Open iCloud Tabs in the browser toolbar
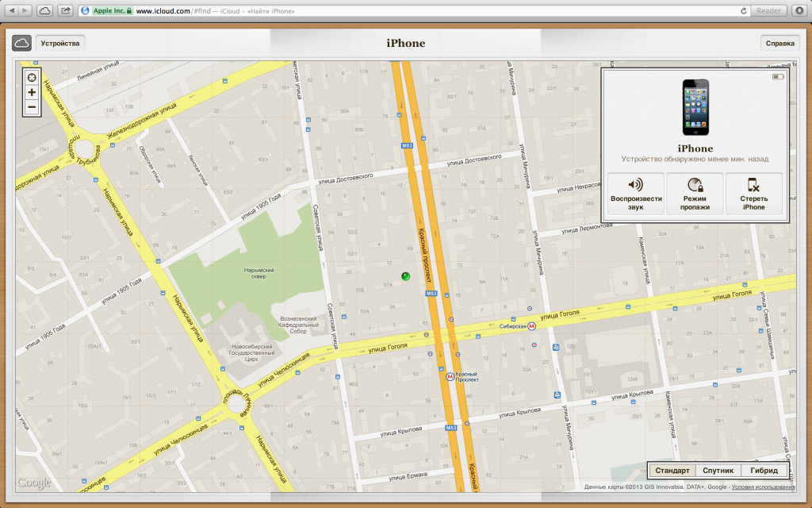This screenshot has width=812, height=508. [44, 10]
